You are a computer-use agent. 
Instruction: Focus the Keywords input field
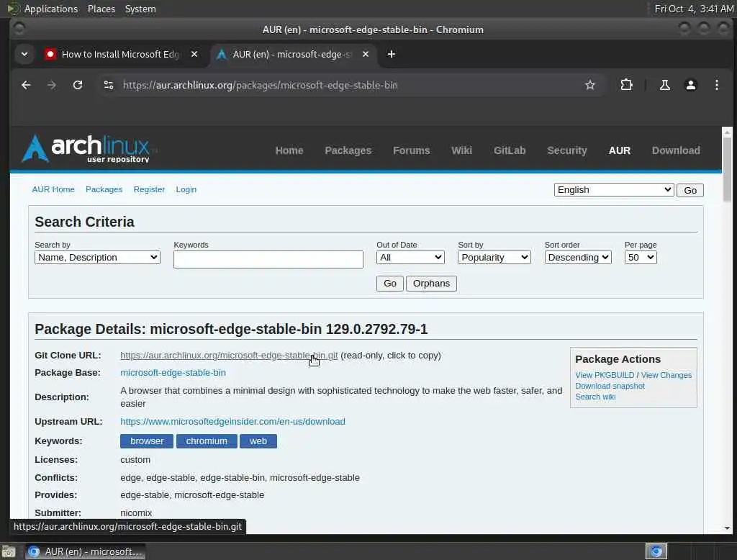click(268, 259)
